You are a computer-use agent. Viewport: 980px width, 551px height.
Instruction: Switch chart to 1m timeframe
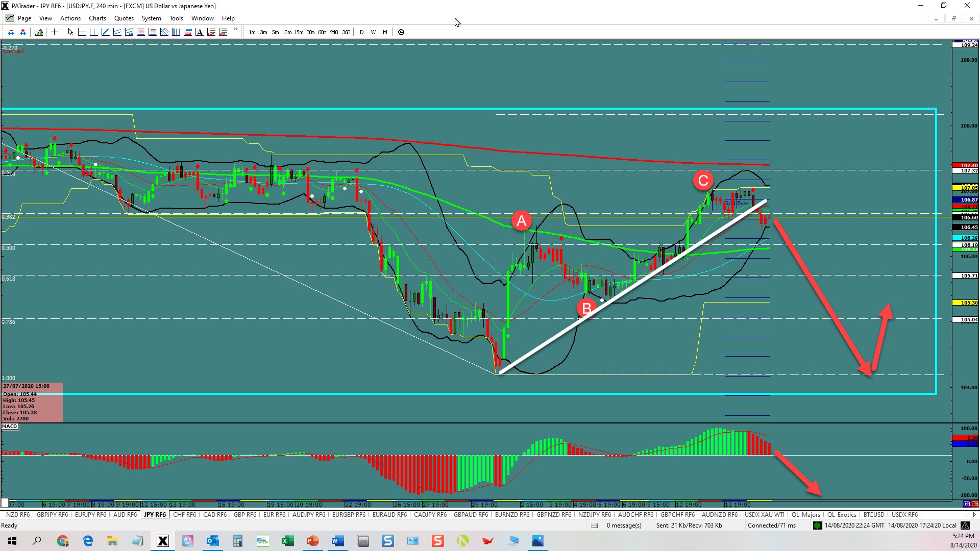[x=252, y=32]
